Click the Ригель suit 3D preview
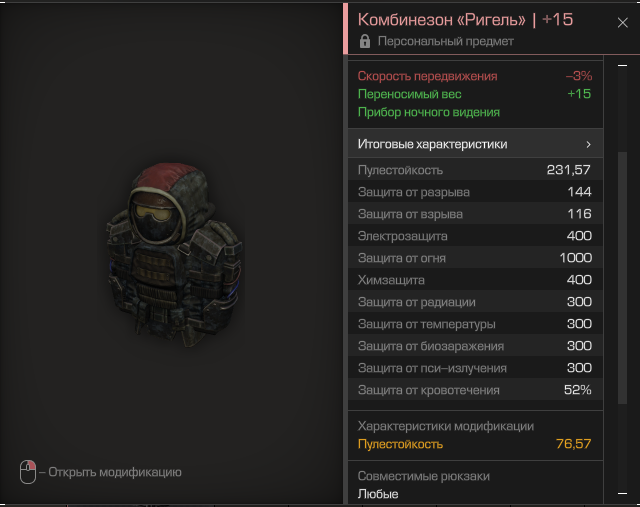Image resolution: width=640 pixels, height=507 pixels. click(x=174, y=254)
